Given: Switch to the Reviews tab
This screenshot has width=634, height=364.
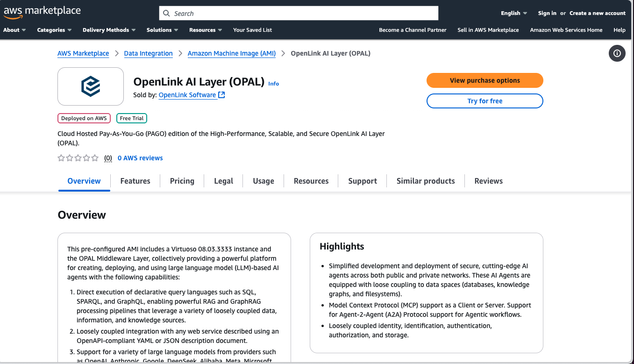Looking at the screenshot, I should [488, 181].
